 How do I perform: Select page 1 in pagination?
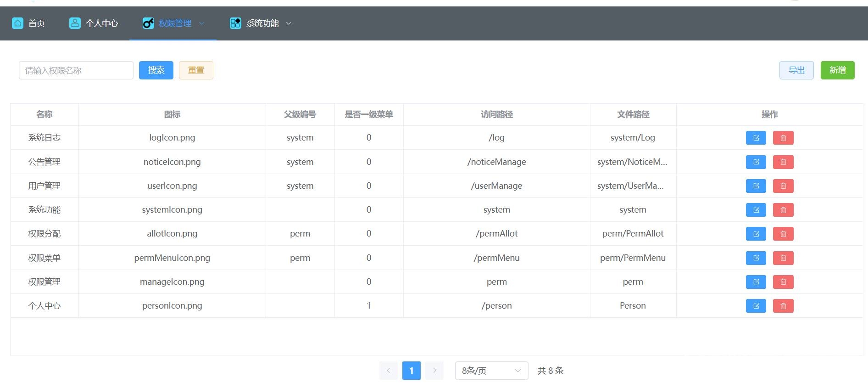(x=412, y=371)
